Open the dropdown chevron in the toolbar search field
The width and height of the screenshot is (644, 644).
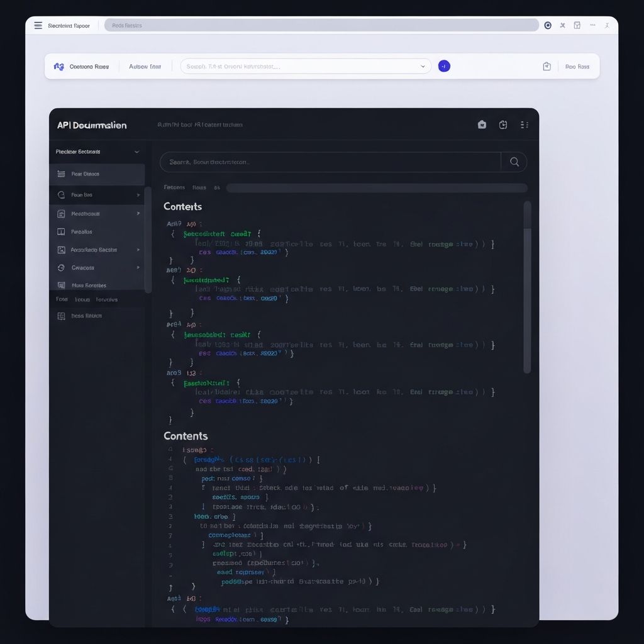pos(424,65)
